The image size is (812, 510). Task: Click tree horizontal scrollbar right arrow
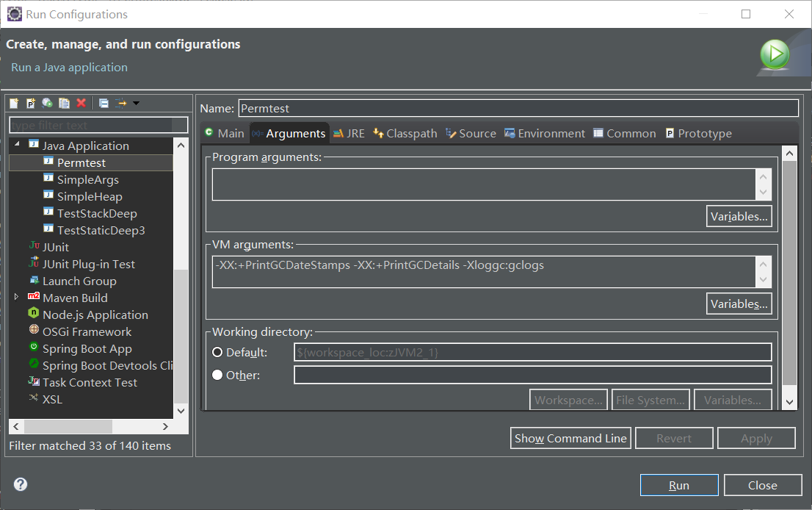click(165, 426)
